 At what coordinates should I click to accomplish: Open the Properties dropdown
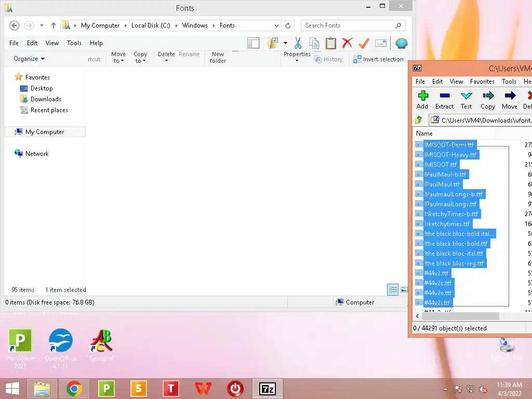tap(297, 57)
